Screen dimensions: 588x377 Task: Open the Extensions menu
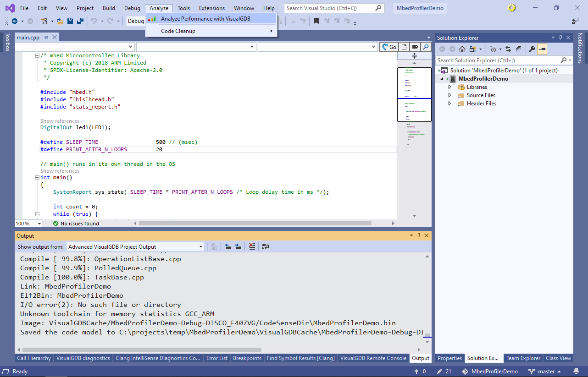click(212, 8)
